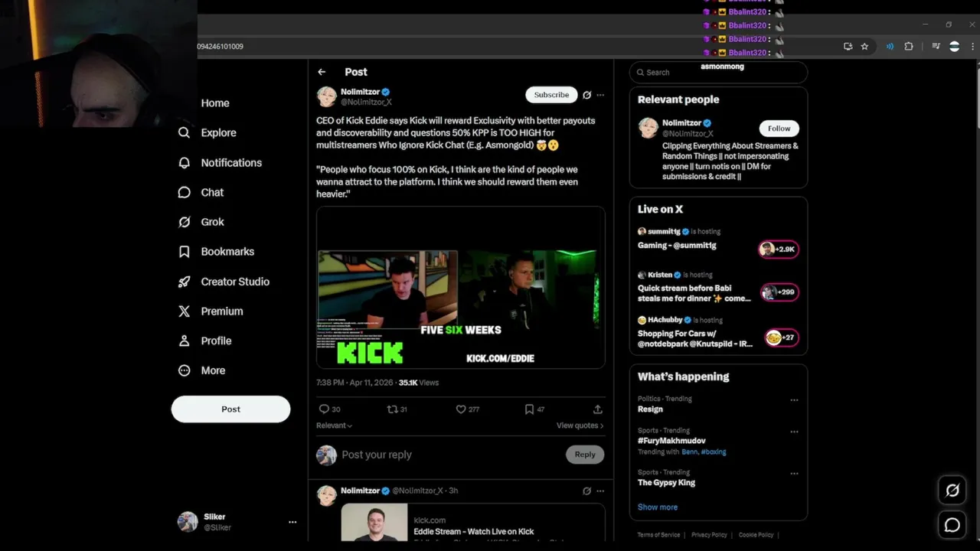The width and height of the screenshot is (980, 551).
Task: Click the Chat bubble icon
Action: 184,192
